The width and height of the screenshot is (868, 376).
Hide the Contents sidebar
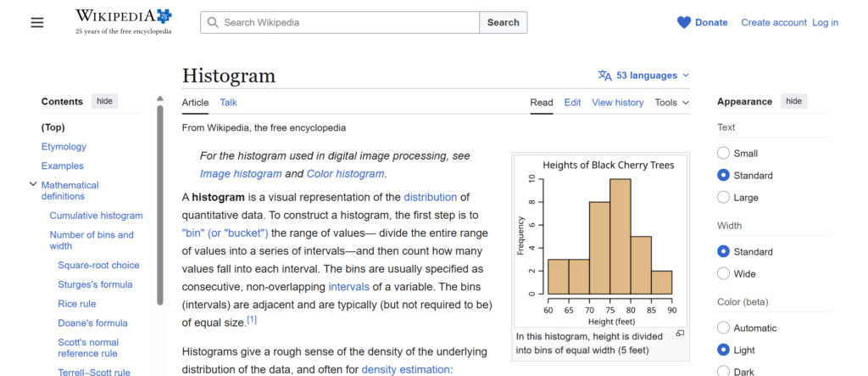tap(104, 102)
